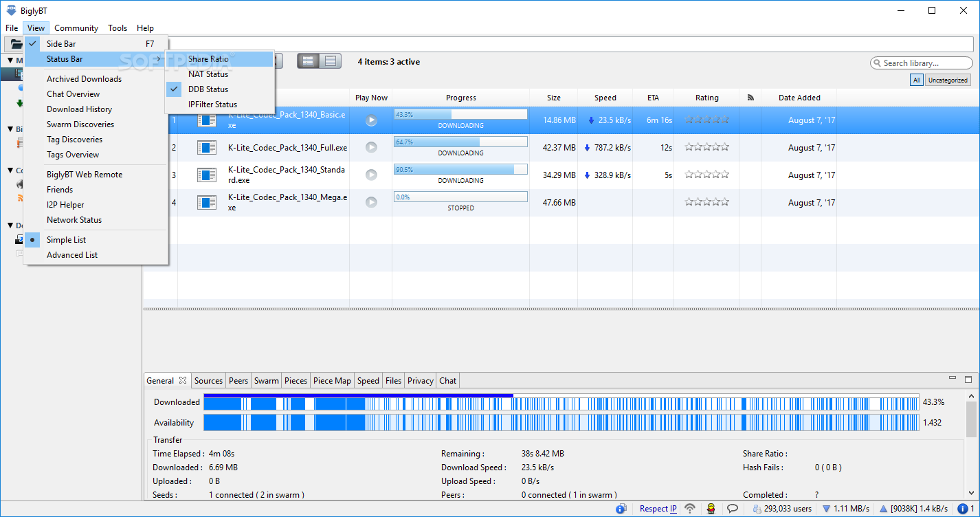Click the play button for K-Lite_Codec_Pack_1340_Standard.exe

pos(371,175)
